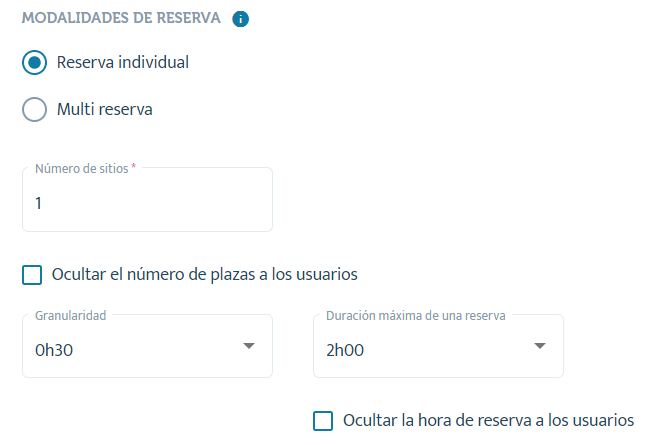Click the 'Ocultar la hora de reserva a los usuarios' text
655x445 pixels.
(489, 420)
